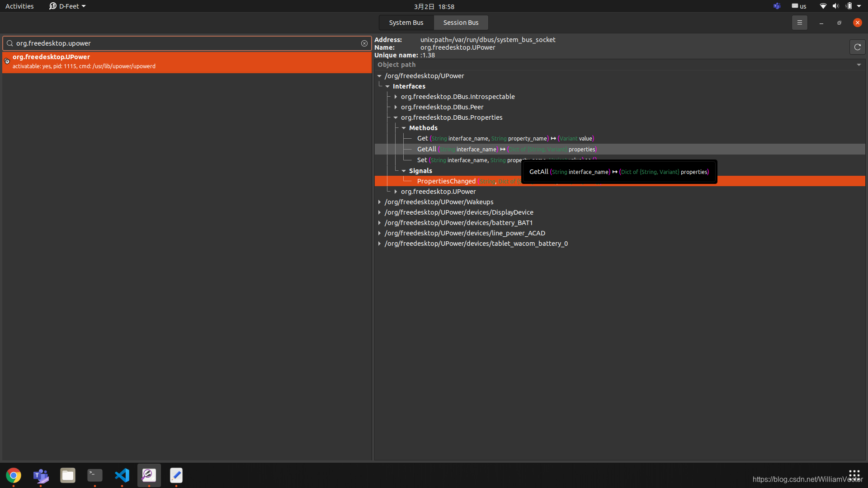Select the Get method row

(x=620, y=138)
